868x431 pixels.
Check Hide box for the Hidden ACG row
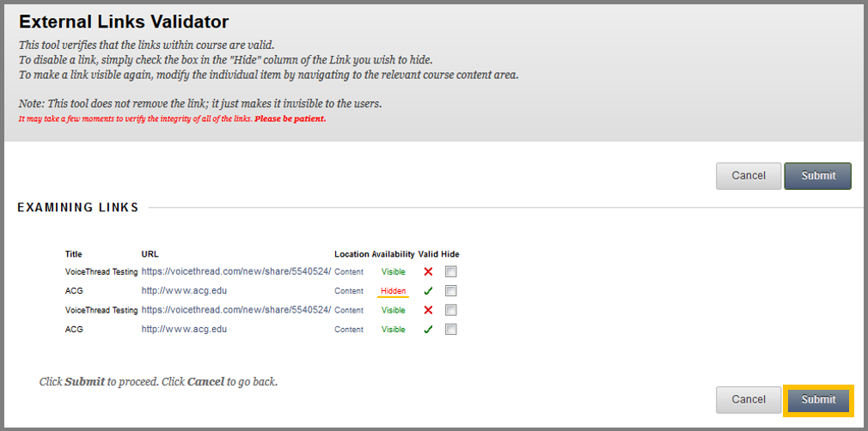(451, 291)
